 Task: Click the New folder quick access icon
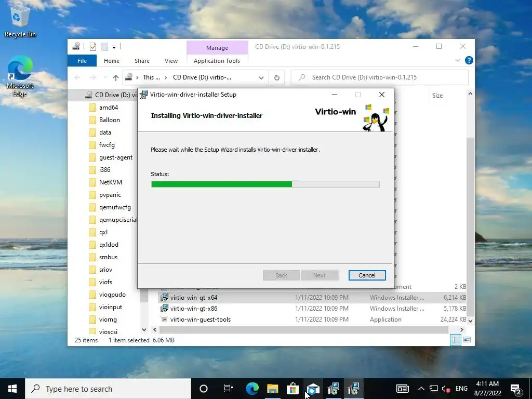[x=104, y=47]
